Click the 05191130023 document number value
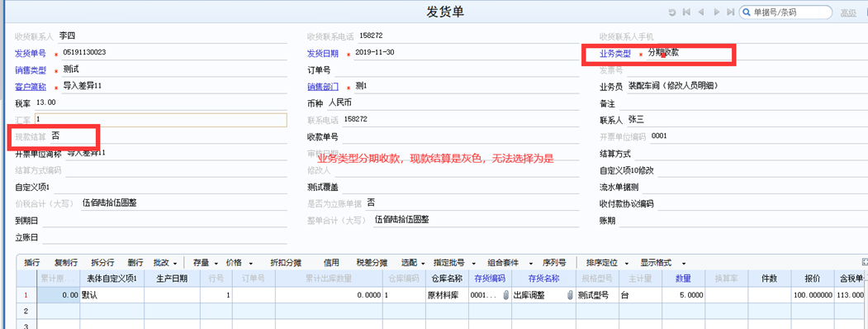 point(84,53)
